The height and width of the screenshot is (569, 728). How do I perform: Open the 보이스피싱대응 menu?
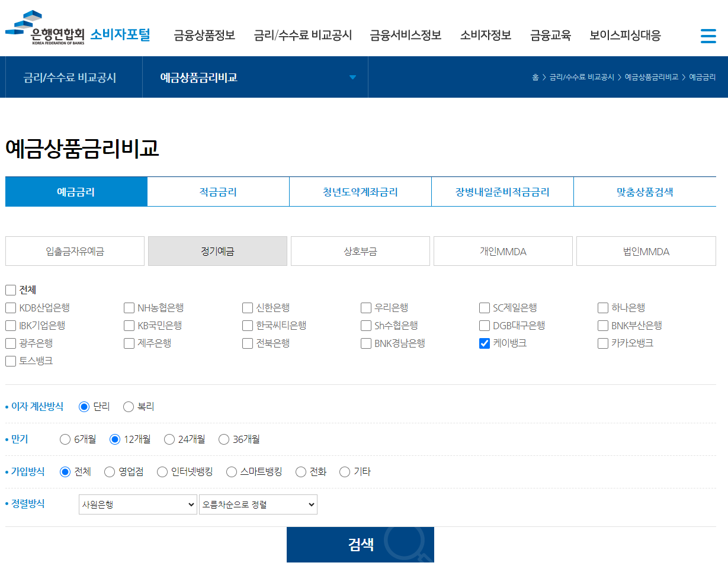click(625, 36)
